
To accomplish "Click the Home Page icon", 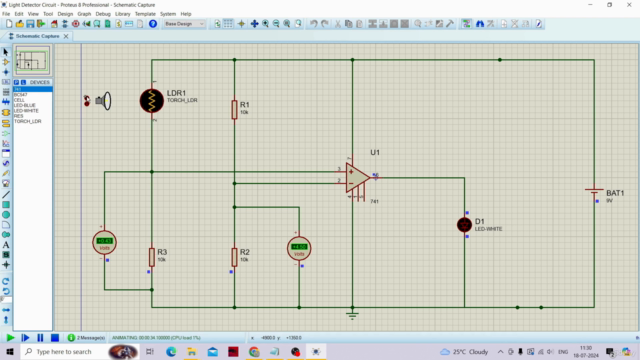I will point(54,24).
